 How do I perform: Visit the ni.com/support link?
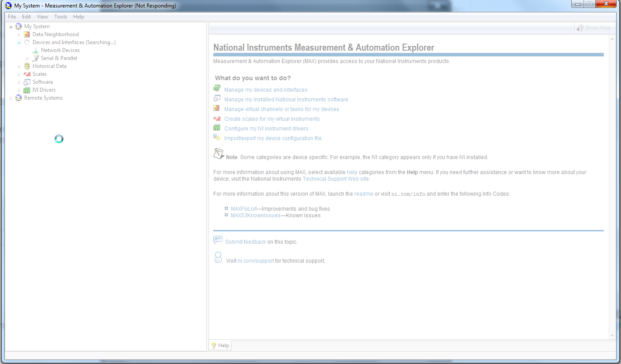(256, 261)
